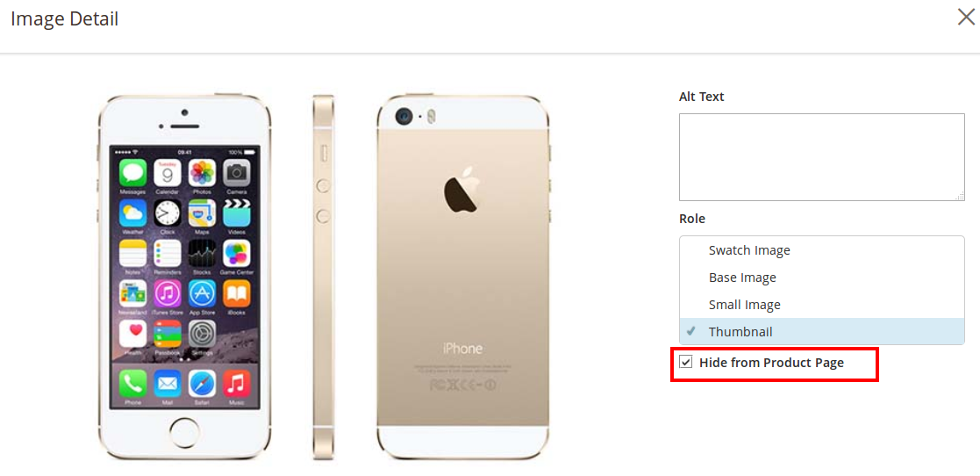Screen dimensions: 980x476
Task: Click the Messages app icon on phone screen
Action: [x=132, y=173]
